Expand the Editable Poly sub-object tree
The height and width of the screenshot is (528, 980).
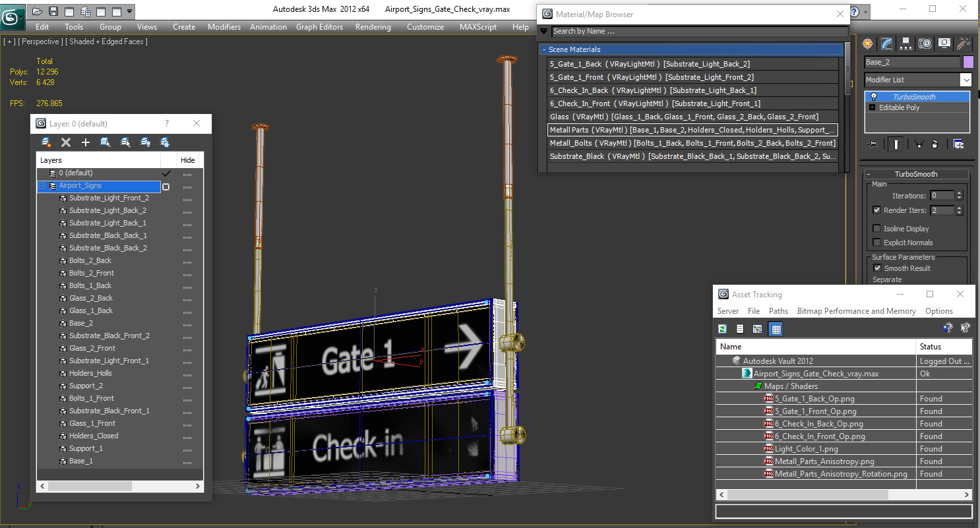pos(873,107)
